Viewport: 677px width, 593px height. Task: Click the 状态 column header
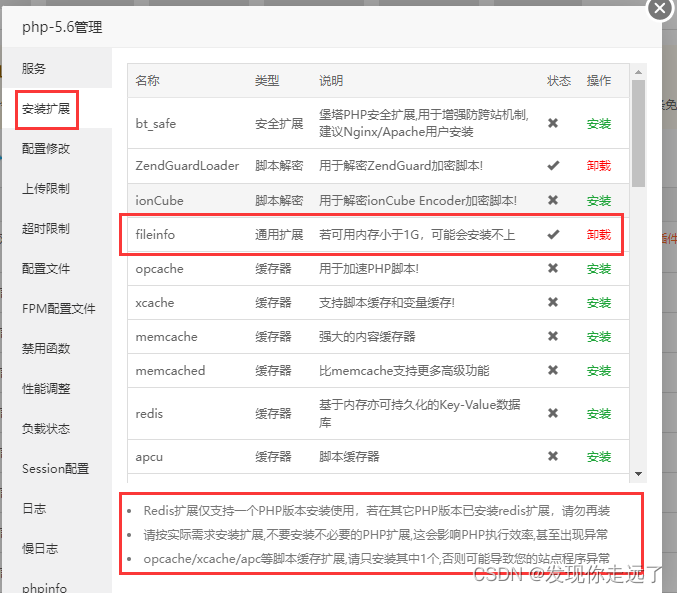click(x=559, y=80)
